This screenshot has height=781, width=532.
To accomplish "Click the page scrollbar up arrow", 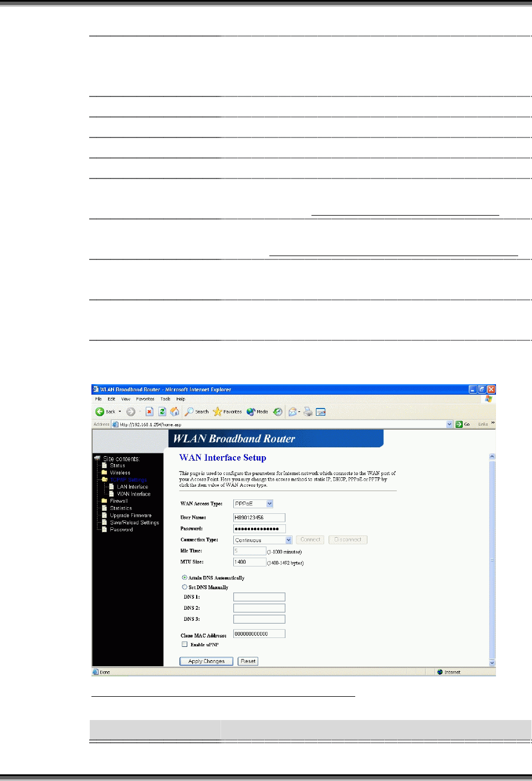I will pos(492,457).
